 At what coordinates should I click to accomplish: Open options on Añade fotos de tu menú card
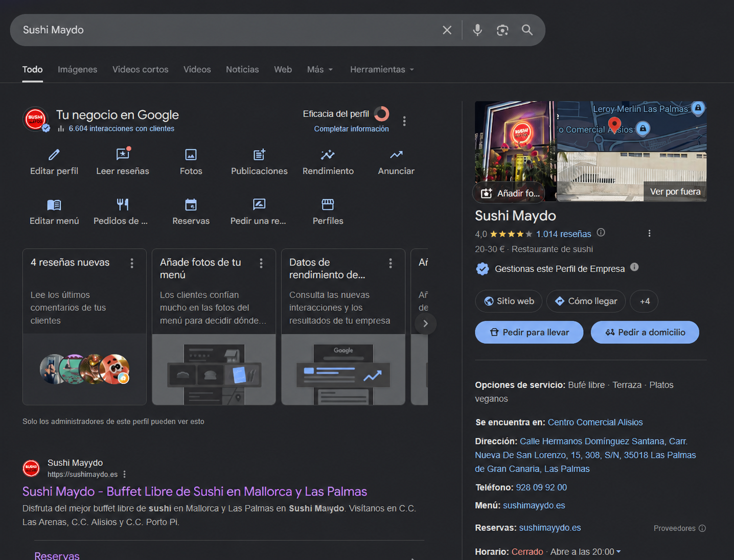click(x=261, y=263)
